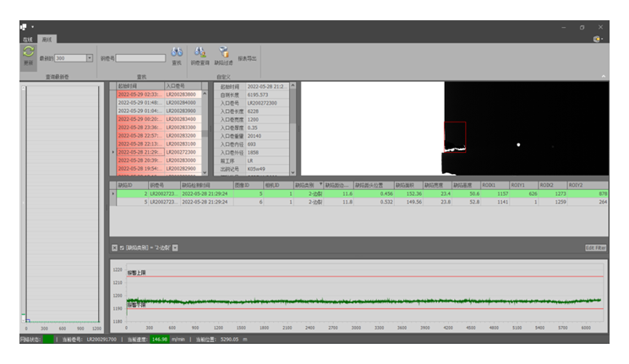Viewport: 629px width, 364px height.
Task: Select coil row LR200283800 in list
Action: coord(180,94)
